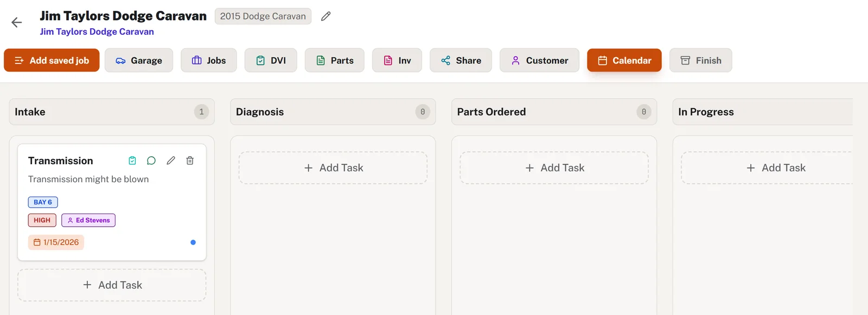Click the 1/15/2026 due date badge

(56, 242)
